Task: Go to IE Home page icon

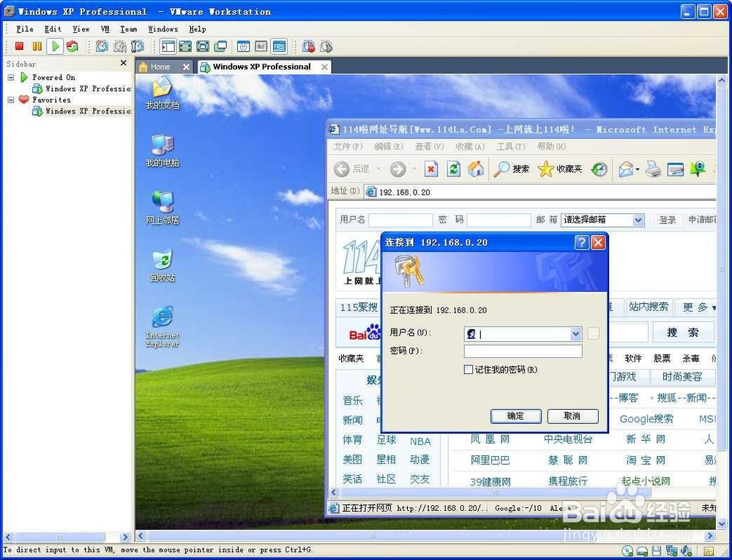Action: [x=476, y=169]
